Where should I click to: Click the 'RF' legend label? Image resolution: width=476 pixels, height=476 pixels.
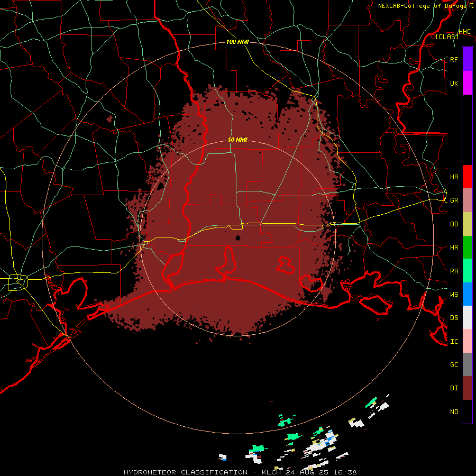pyautogui.click(x=454, y=59)
